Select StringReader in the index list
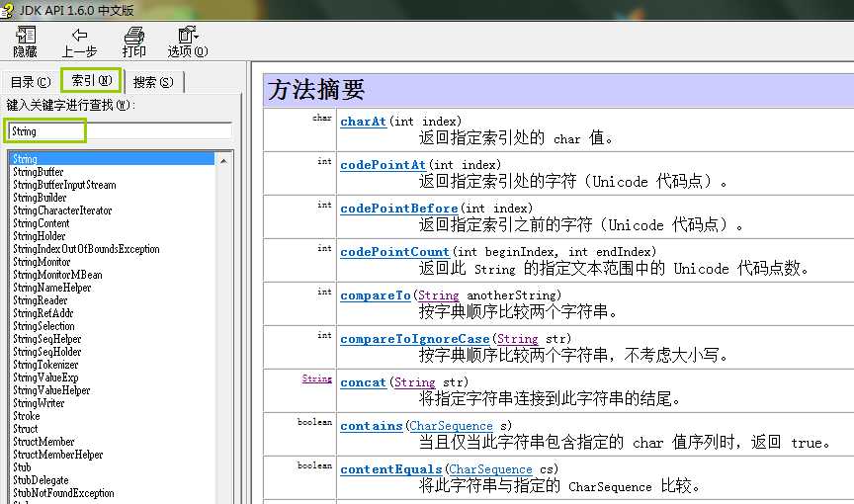 (40, 300)
